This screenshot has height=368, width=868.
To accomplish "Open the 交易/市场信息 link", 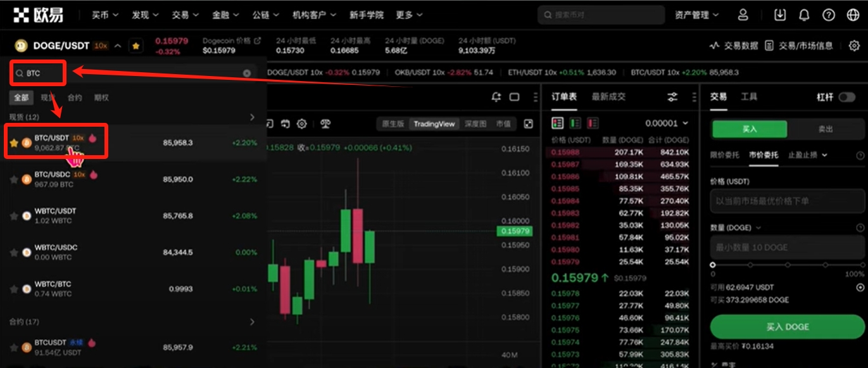I will (799, 46).
